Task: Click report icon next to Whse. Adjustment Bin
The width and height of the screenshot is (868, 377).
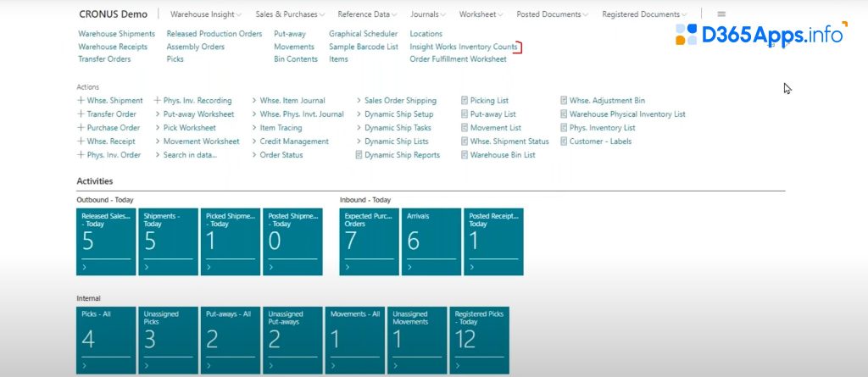Action: pyautogui.click(x=564, y=101)
